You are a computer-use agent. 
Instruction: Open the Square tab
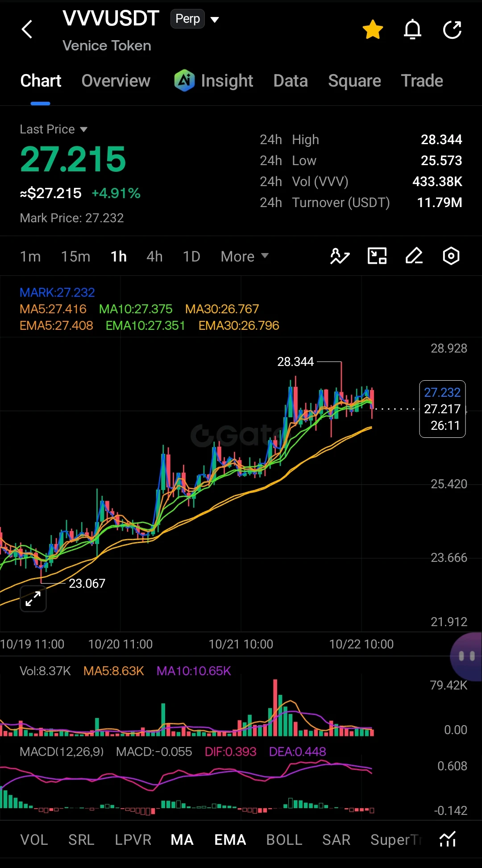354,81
